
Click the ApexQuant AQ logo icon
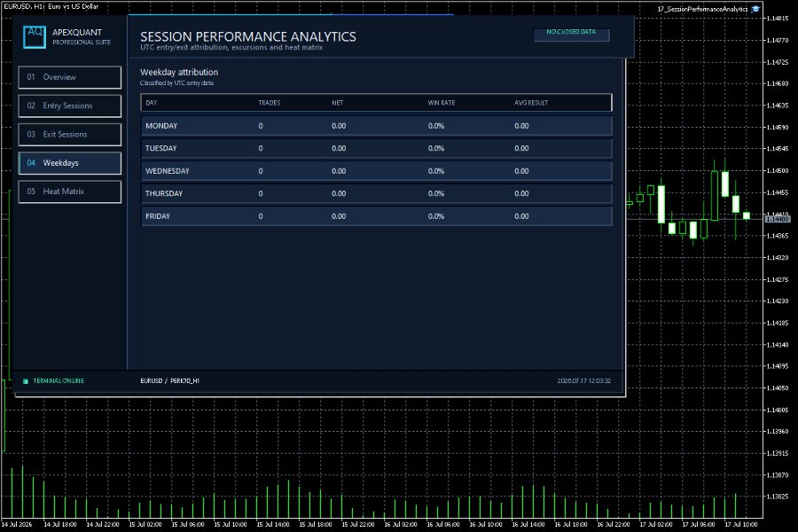point(35,36)
